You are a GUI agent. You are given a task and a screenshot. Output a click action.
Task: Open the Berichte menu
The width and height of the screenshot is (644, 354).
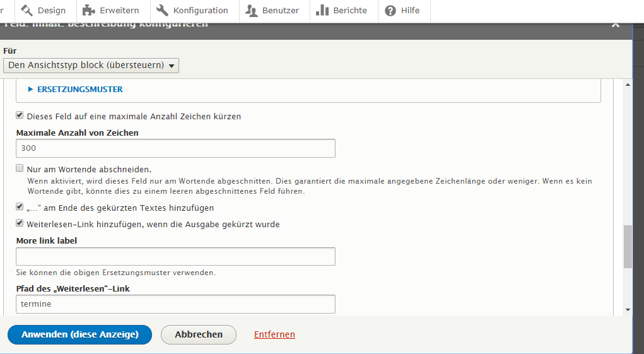(x=341, y=10)
